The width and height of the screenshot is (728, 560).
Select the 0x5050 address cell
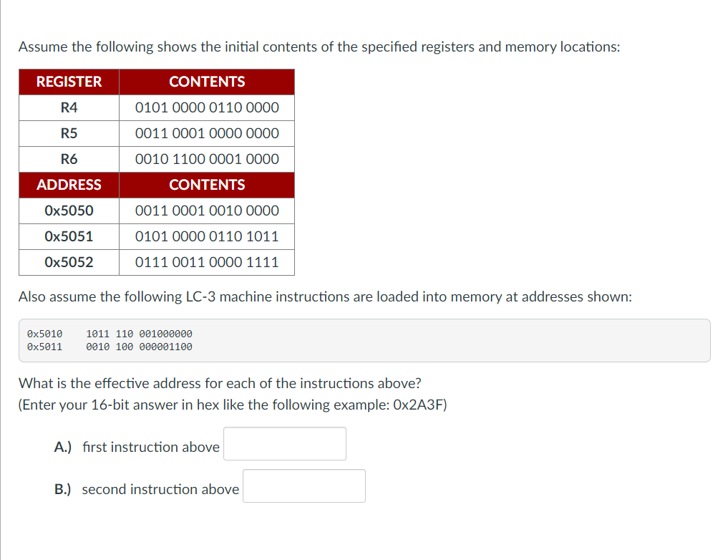coord(68,211)
